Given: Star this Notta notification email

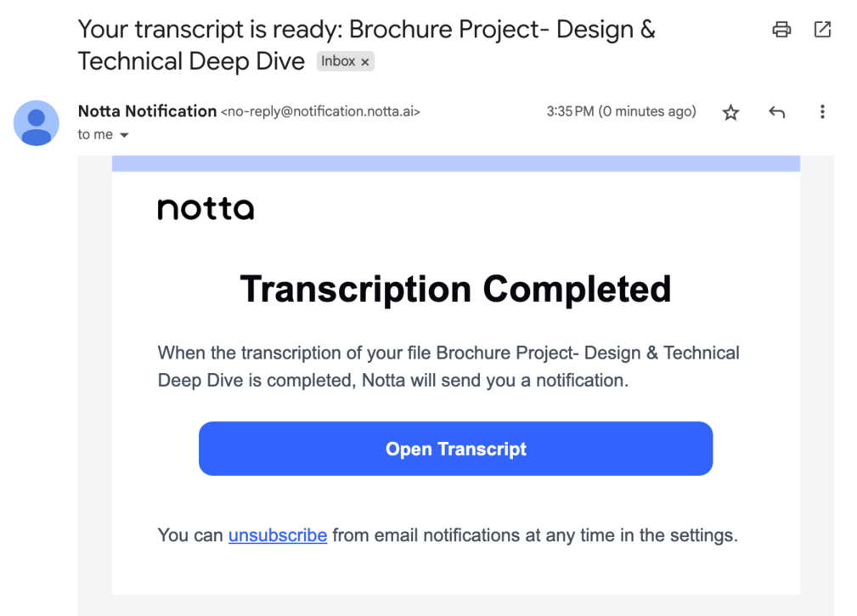Looking at the screenshot, I should pos(730,112).
